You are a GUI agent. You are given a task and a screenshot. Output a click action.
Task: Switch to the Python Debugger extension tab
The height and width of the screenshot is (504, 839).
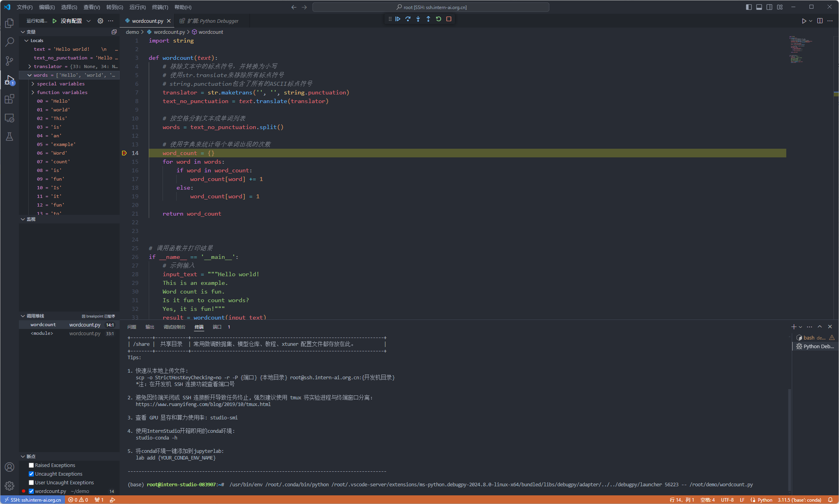coord(213,21)
